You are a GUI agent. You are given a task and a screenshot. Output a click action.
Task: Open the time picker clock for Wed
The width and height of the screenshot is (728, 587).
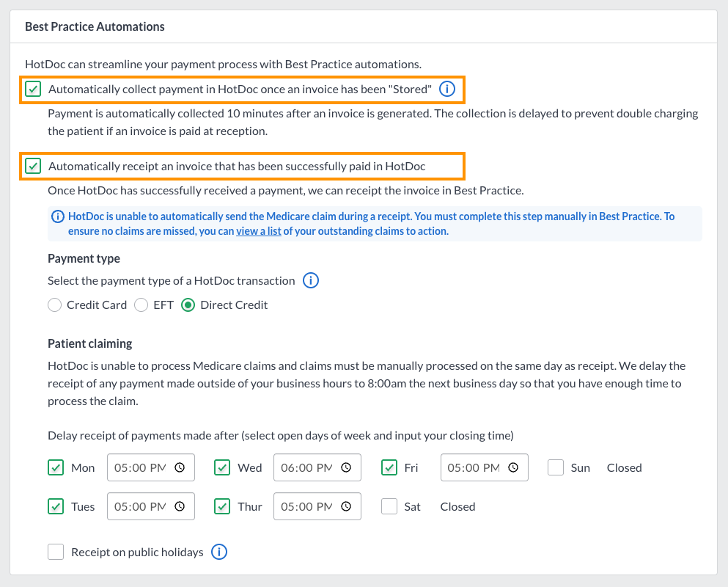[x=346, y=467]
